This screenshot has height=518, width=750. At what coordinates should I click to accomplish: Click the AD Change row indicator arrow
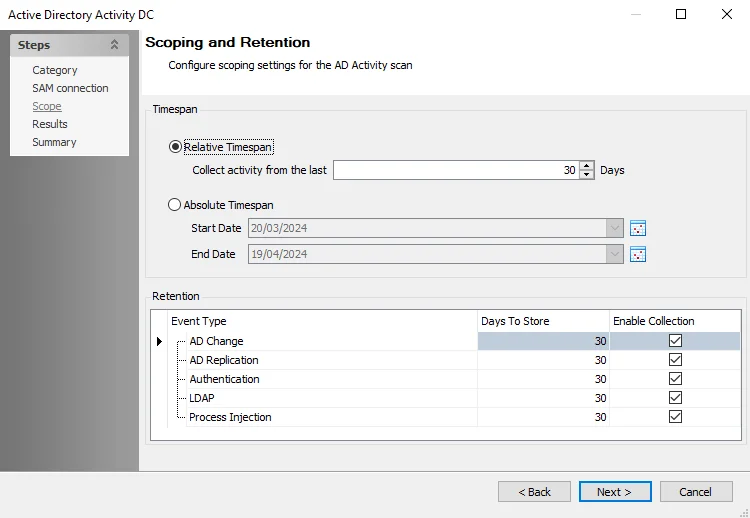click(159, 341)
